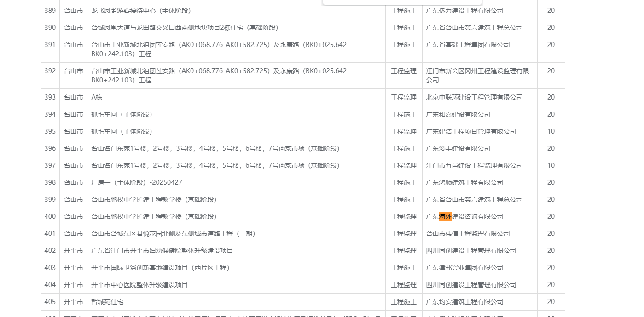
Task: Click 北京中联环建设工程管理有限公司 cell
Action: [474, 97]
